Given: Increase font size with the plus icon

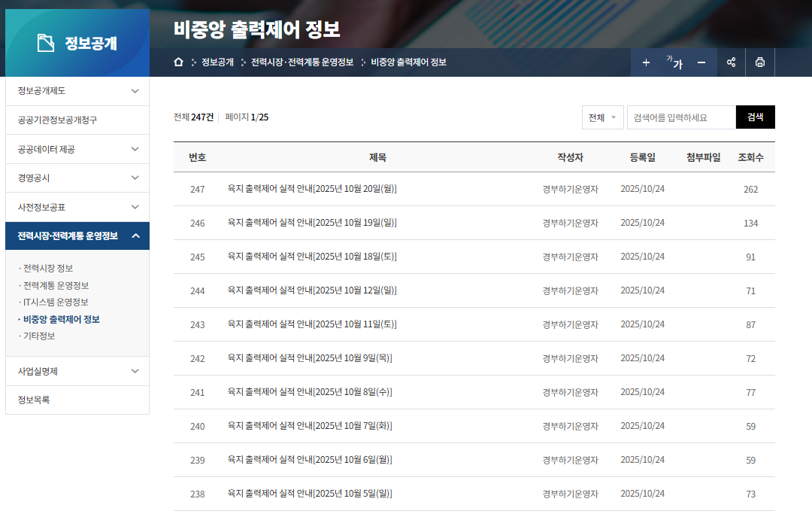Looking at the screenshot, I should (645, 62).
